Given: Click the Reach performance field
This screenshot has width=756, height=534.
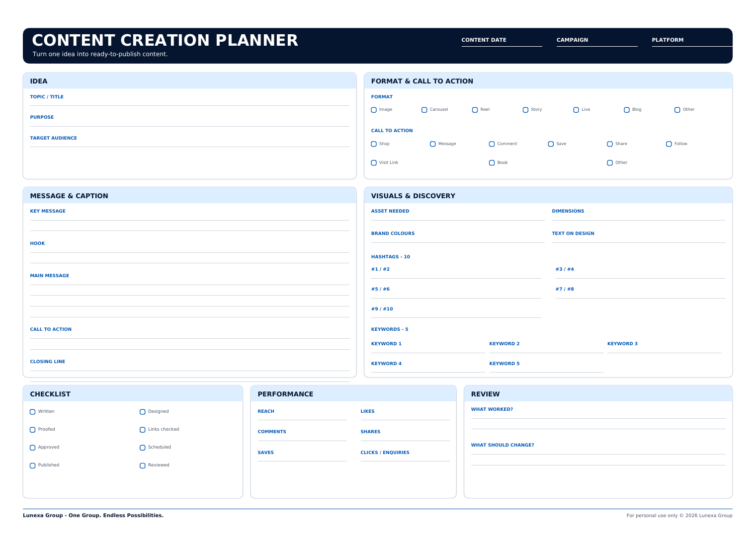Looking at the screenshot, I should tap(302, 414).
